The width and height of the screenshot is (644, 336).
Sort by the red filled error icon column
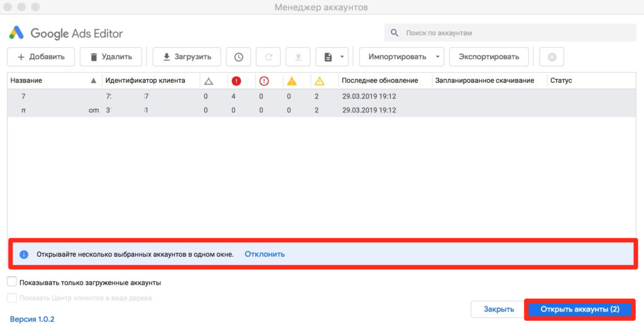click(236, 80)
